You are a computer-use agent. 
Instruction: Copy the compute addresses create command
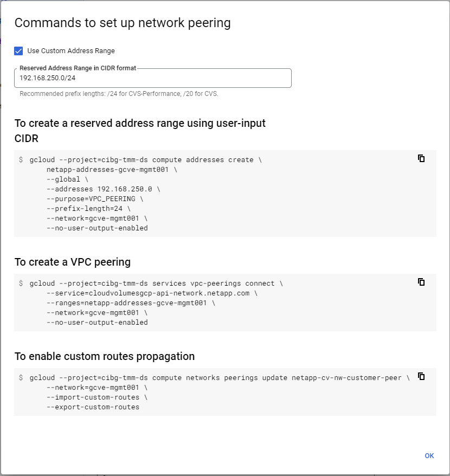click(421, 158)
